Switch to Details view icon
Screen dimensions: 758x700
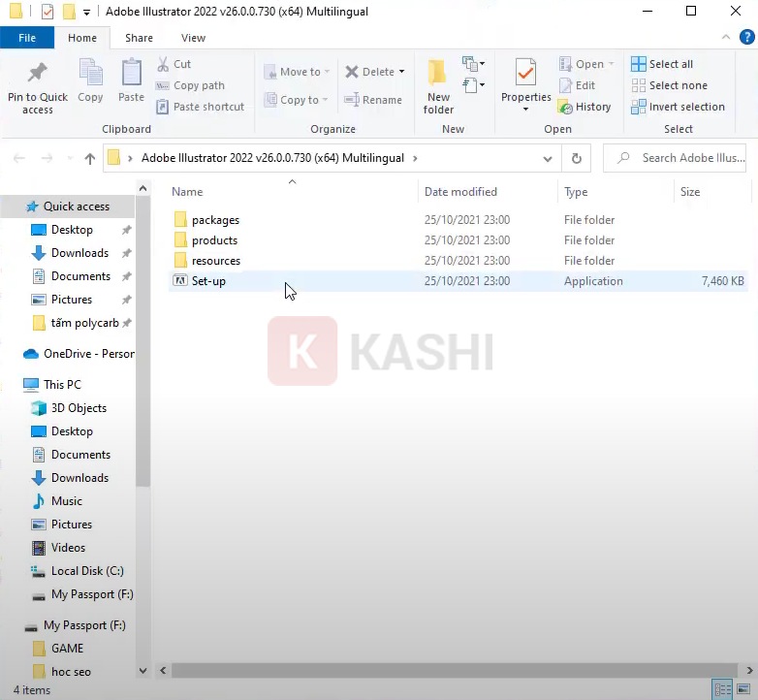pyautogui.click(x=723, y=689)
